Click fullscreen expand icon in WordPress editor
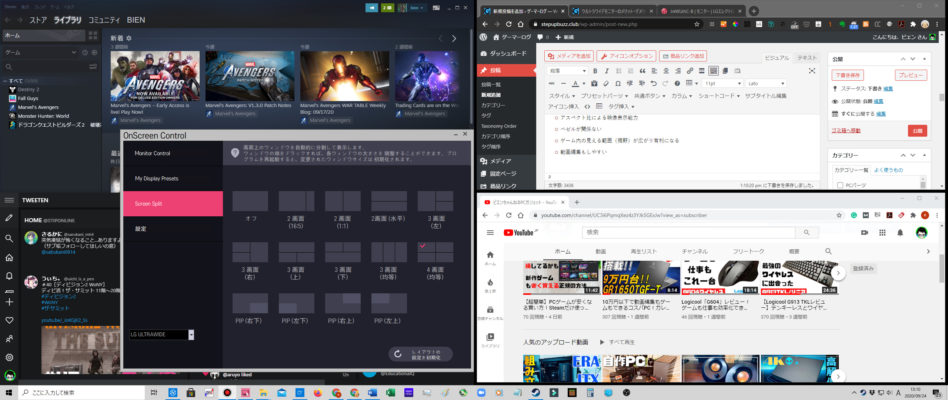 pos(812,71)
